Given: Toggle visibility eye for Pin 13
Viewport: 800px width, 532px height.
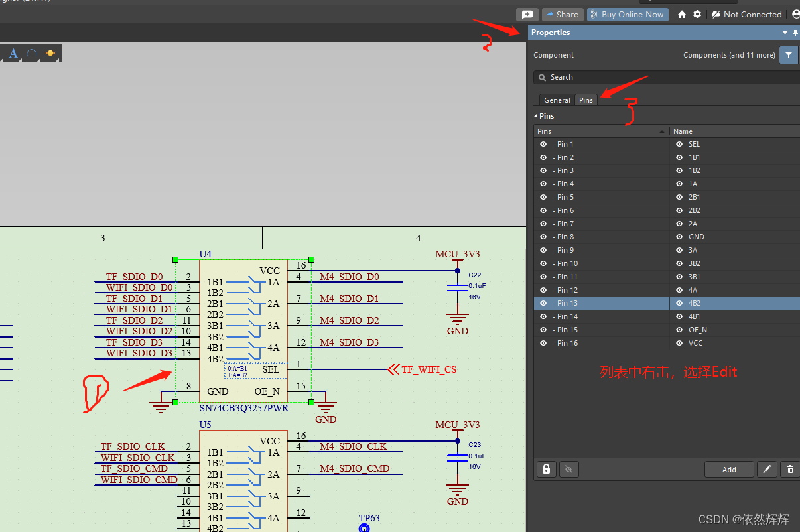Looking at the screenshot, I should point(543,303).
